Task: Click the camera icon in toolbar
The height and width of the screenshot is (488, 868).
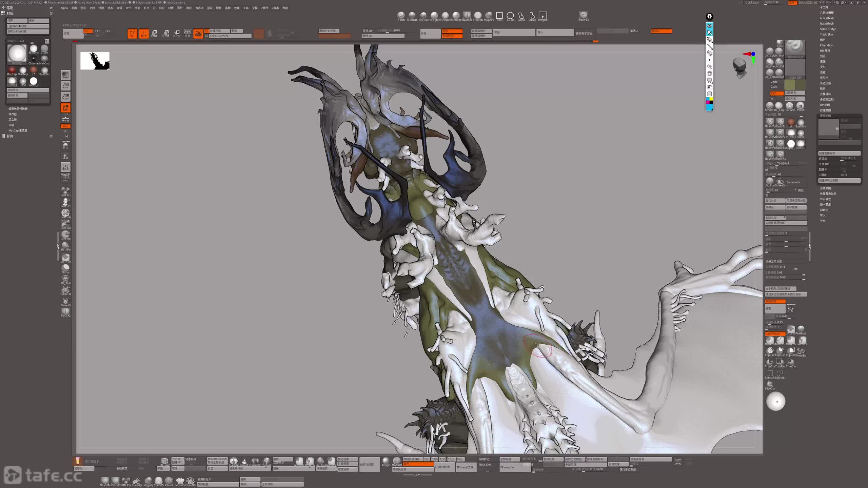Action: click(x=198, y=34)
